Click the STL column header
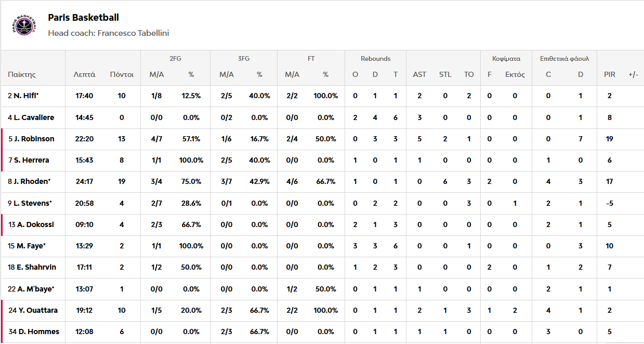Screen dimensions: 644x344 click(445, 74)
